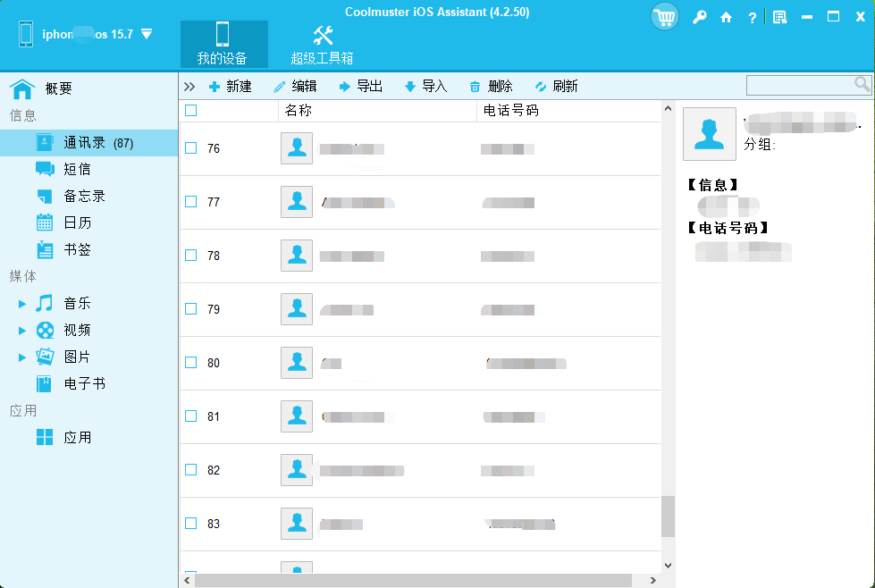Switch to 超级工具箱 tab
Screen dimensions: 875x588
[322, 44]
